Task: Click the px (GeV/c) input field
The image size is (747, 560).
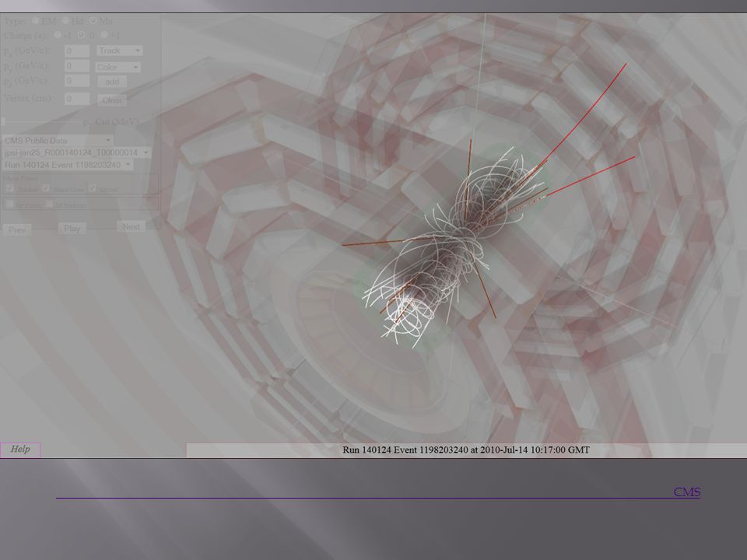Action: tap(77, 51)
